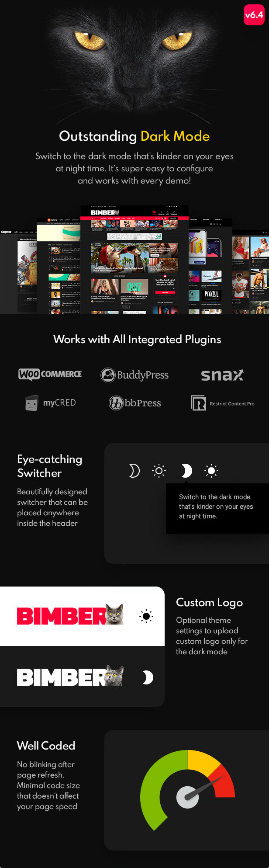The image size is (269, 868).
Task: Toggle the filled sun switcher icon
Action: pos(211,471)
